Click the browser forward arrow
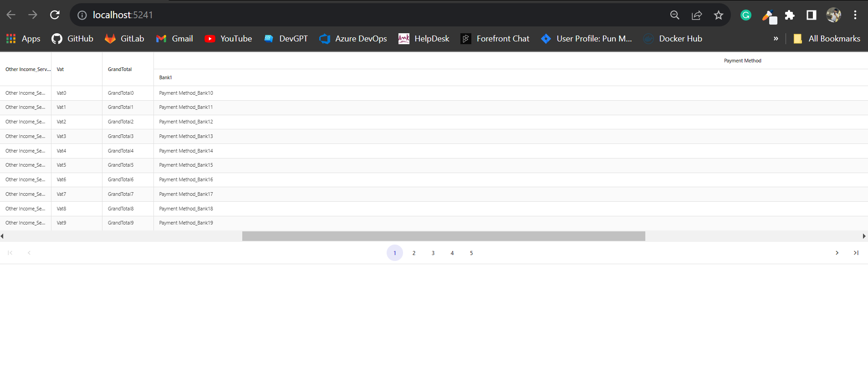This screenshot has width=868, height=368. (33, 15)
